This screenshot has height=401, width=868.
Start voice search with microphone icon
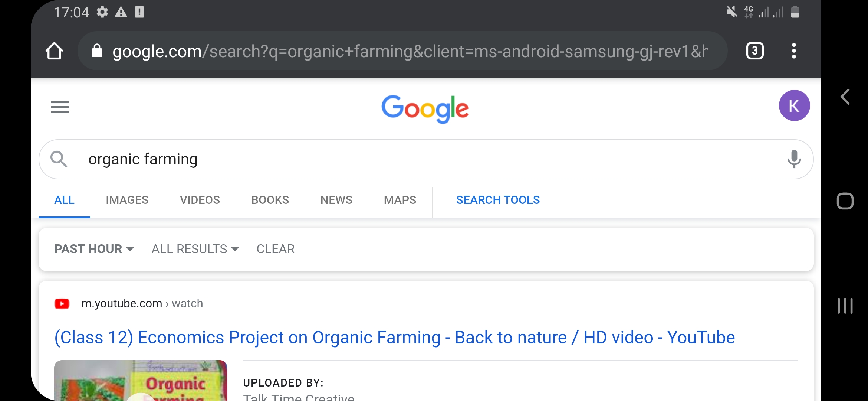click(794, 159)
